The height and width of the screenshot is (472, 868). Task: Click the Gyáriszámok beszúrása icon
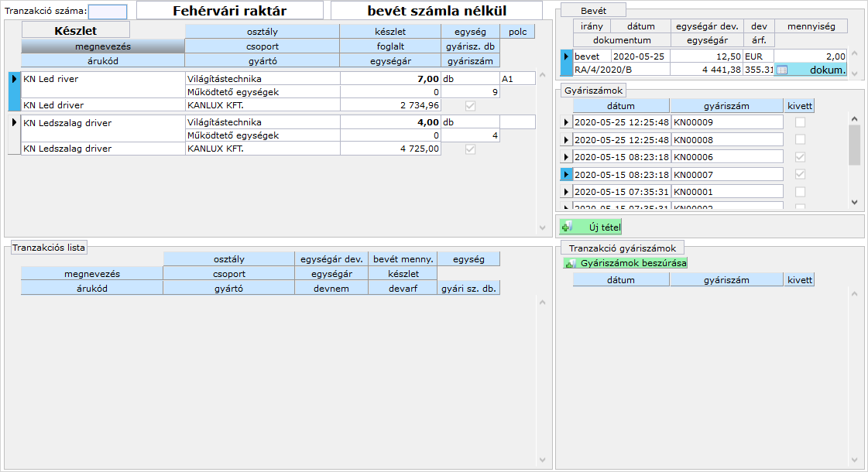[571, 263]
